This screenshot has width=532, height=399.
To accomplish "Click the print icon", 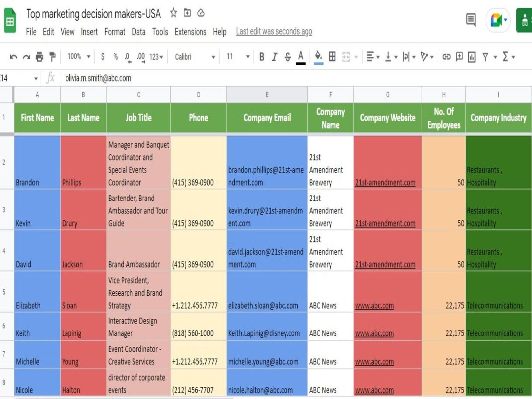I will [39, 57].
